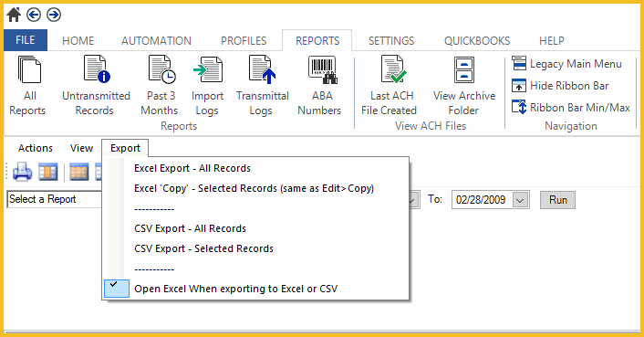The width and height of the screenshot is (644, 337).
Task: Click the Run button
Action: pyautogui.click(x=557, y=200)
